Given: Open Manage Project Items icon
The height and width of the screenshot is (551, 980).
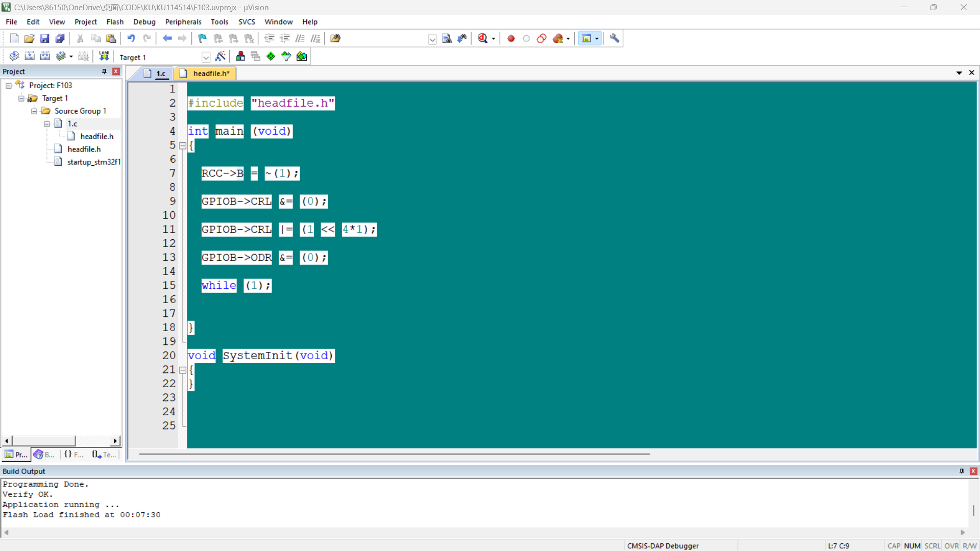Looking at the screenshot, I should point(240,56).
